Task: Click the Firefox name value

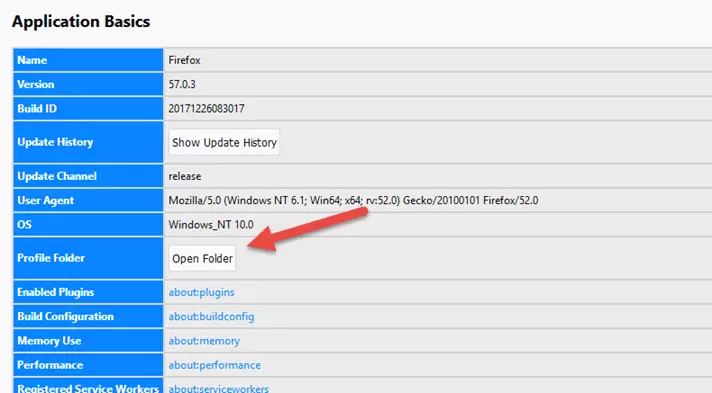Action: pos(184,60)
